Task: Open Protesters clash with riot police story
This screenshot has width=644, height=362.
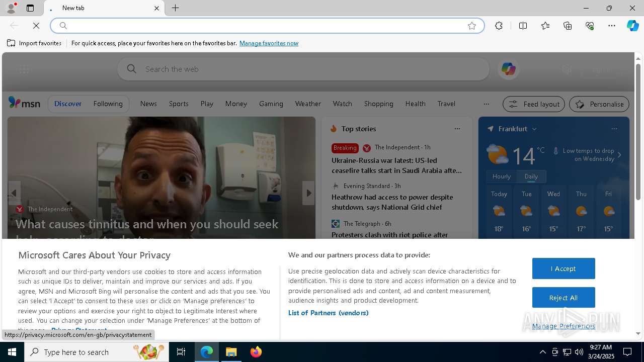Action: pos(389,235)
